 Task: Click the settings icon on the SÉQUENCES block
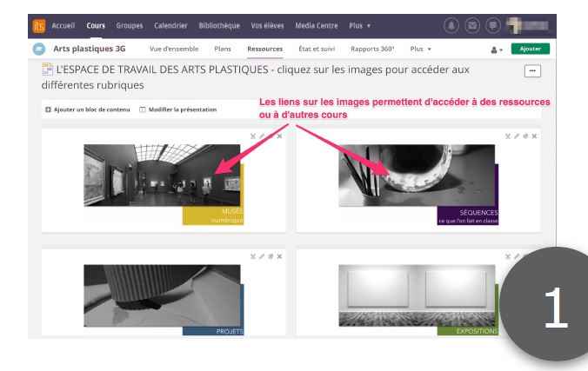pyautogui.click(x=525, y=136)
